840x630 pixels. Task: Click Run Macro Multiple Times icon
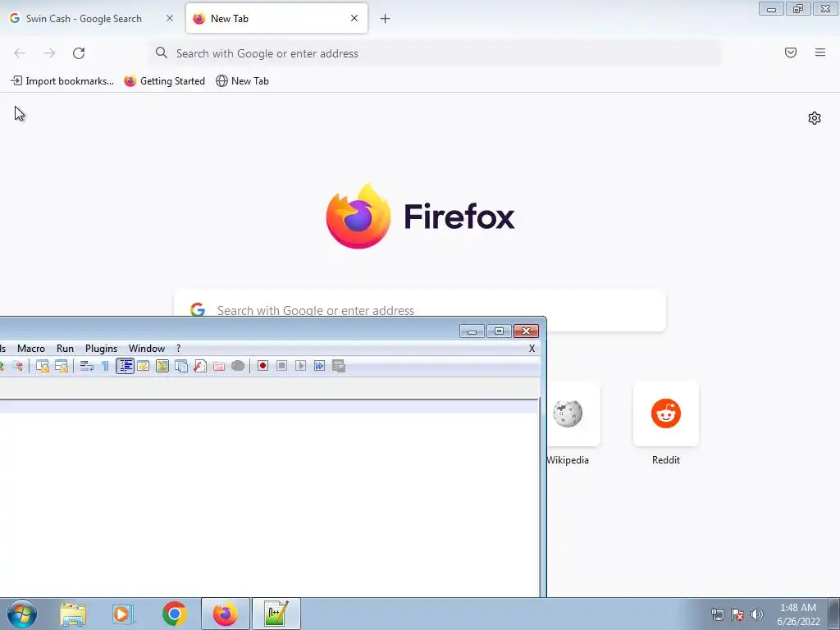(x=319, y=366)
